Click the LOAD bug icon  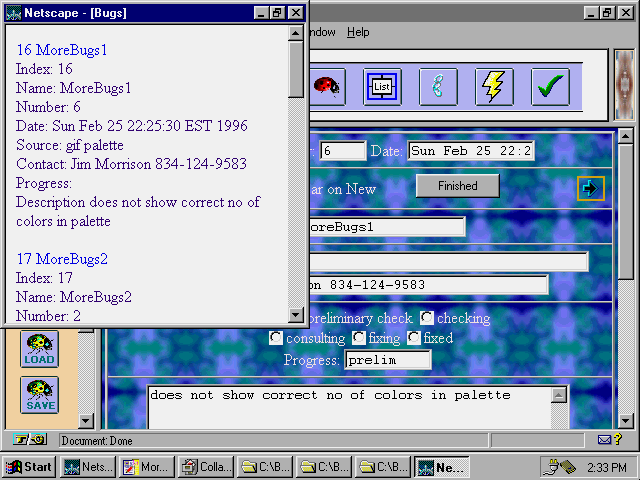pos(40,349)
